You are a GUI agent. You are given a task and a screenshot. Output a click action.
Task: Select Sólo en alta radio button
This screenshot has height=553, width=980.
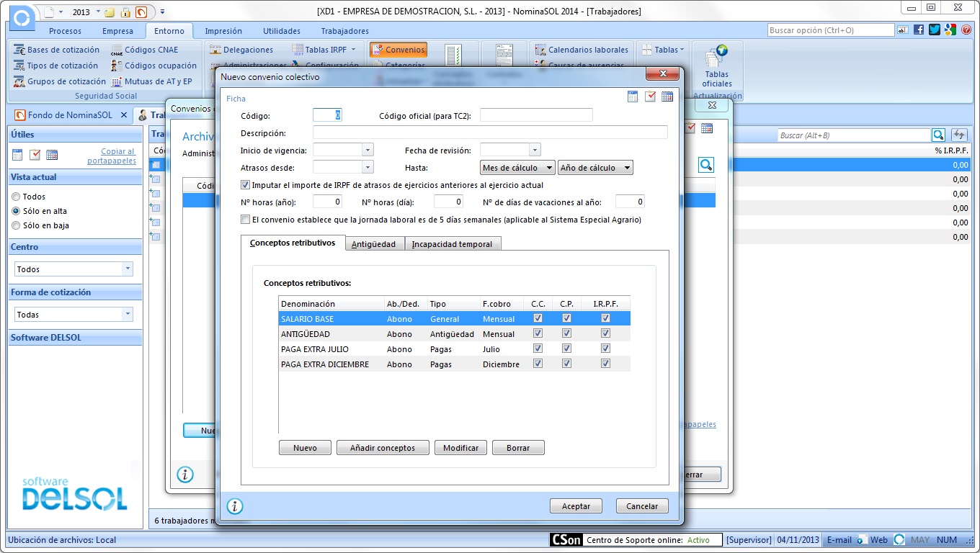click(x=16, y=211)
